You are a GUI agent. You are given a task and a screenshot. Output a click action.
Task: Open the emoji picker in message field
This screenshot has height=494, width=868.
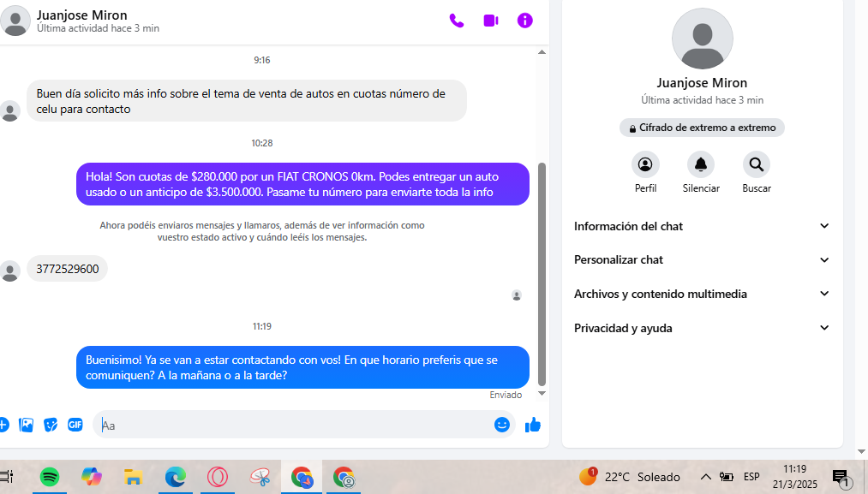click(x=501, y=425)
